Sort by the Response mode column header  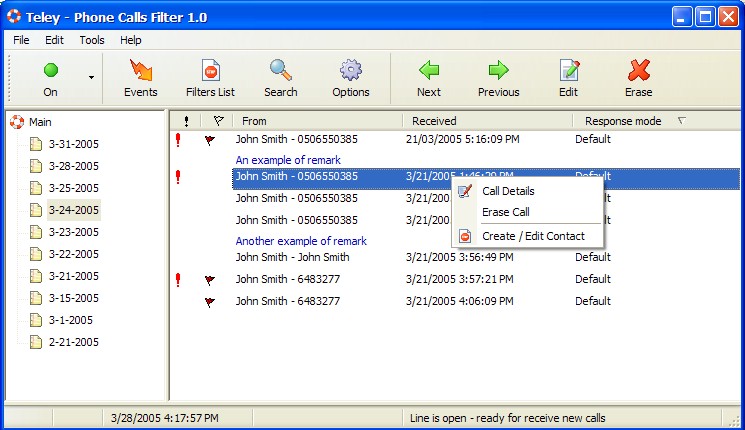point(657,121)
